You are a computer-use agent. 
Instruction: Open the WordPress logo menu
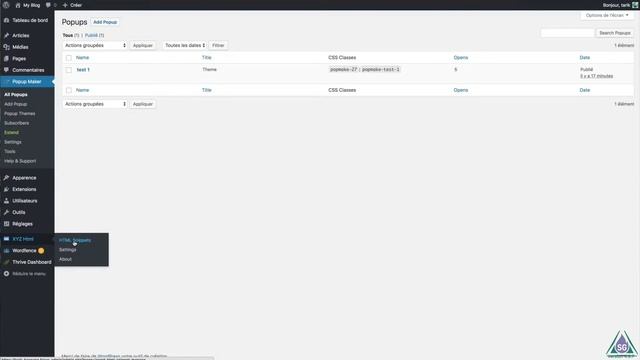coord(6,5)
